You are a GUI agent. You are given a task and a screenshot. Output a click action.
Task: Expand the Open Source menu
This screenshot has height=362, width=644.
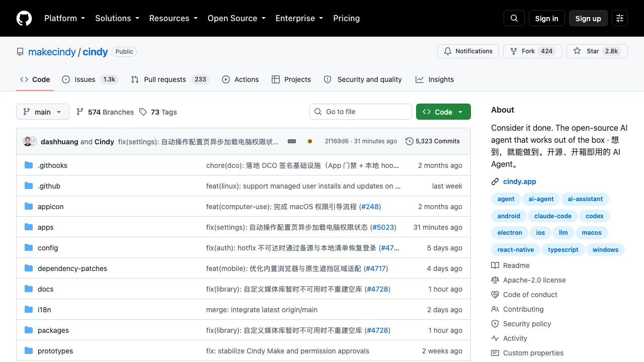tap(236, 18)
